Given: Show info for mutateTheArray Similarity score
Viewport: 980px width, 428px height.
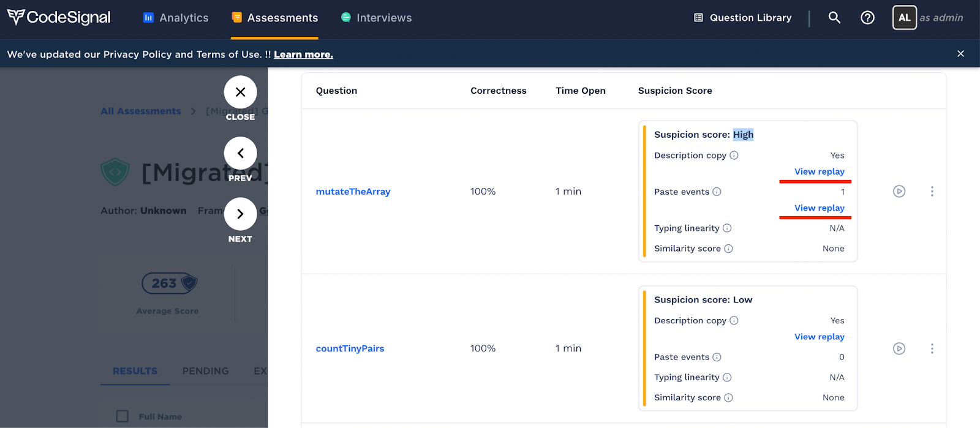Looking at the screenshot, I should (x=728, y=249).
